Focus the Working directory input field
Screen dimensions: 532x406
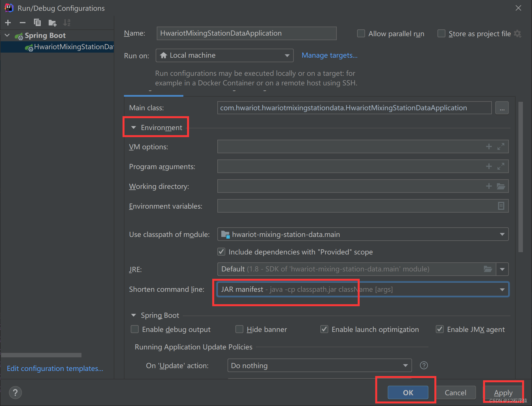tap(363, 186)
